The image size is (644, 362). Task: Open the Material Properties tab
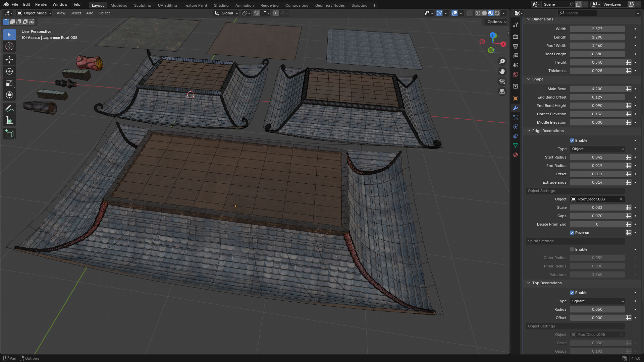click(x=516, y=155)
